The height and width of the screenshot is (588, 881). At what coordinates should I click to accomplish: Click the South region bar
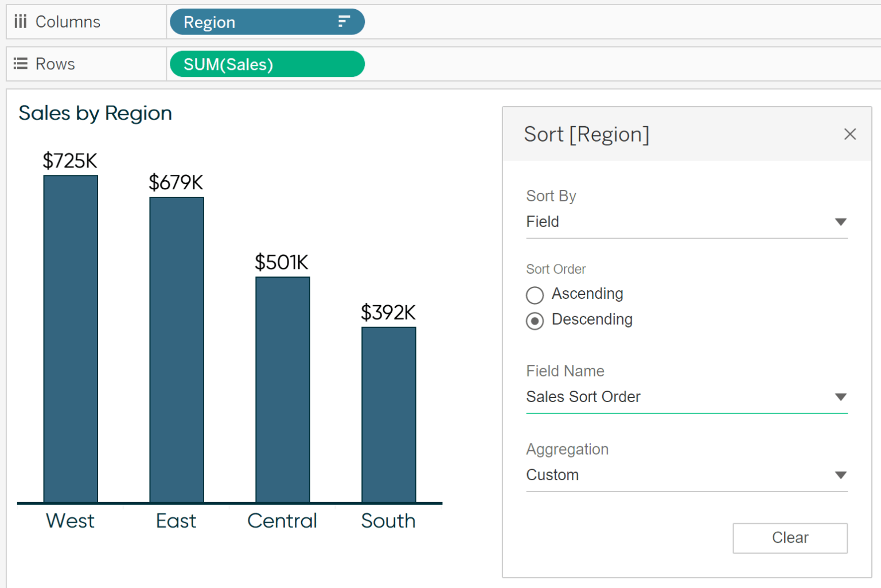tap(388, 414)
